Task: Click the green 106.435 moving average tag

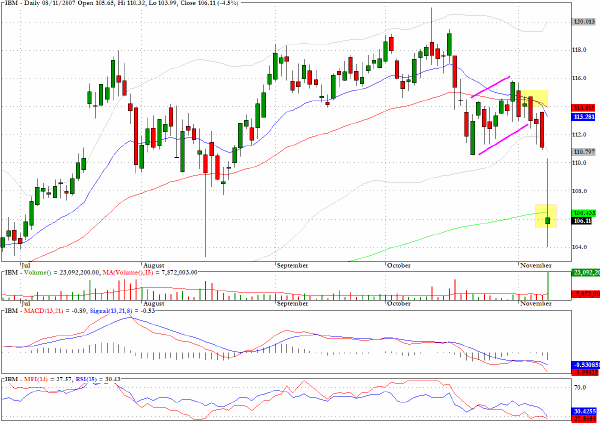Action: (x=583, y=213)
